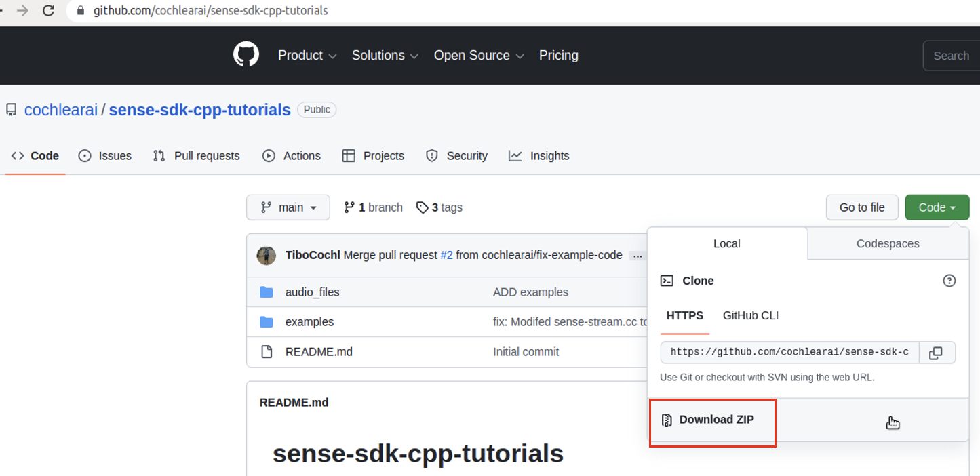
Task: Switch to the Code tab
Action: pos(35,156)
